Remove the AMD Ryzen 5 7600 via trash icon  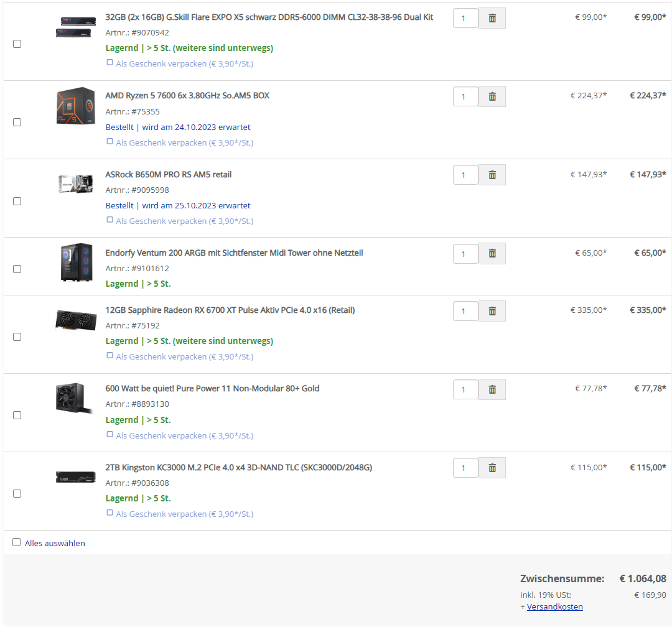click(492, 96)
